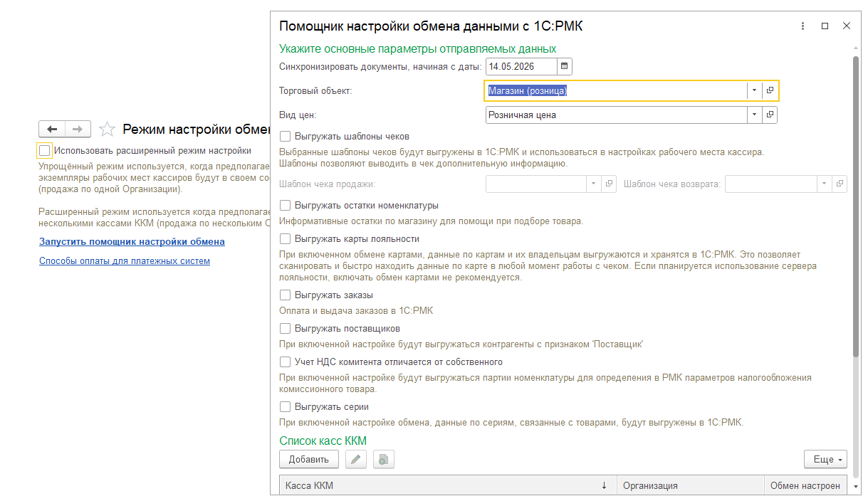Open Шаблон чека продажи form icon
868x501 pixels.
609,184
